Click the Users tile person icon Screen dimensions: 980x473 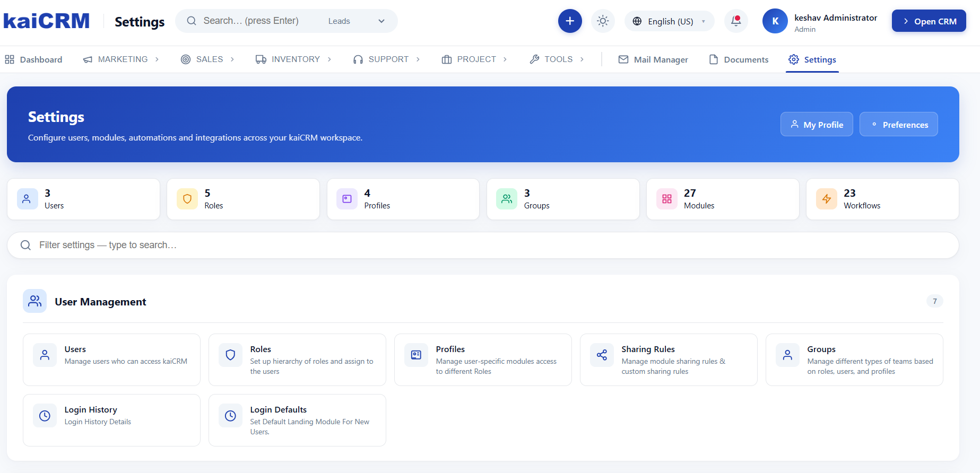coord(45,355)
